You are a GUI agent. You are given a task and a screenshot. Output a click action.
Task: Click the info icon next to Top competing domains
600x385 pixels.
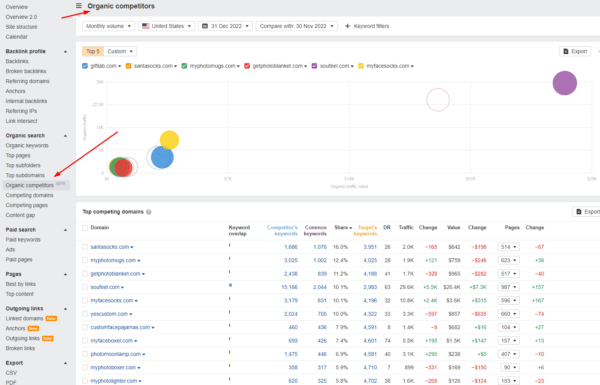149,212
